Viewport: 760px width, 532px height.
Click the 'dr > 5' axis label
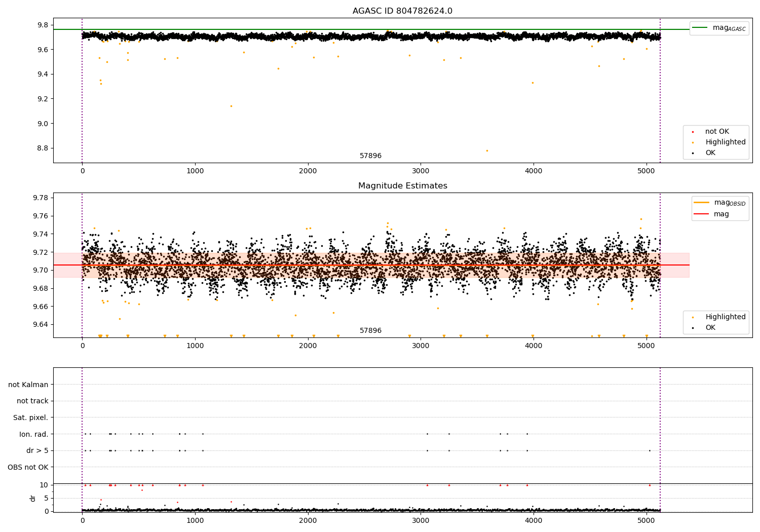[37, 450]
